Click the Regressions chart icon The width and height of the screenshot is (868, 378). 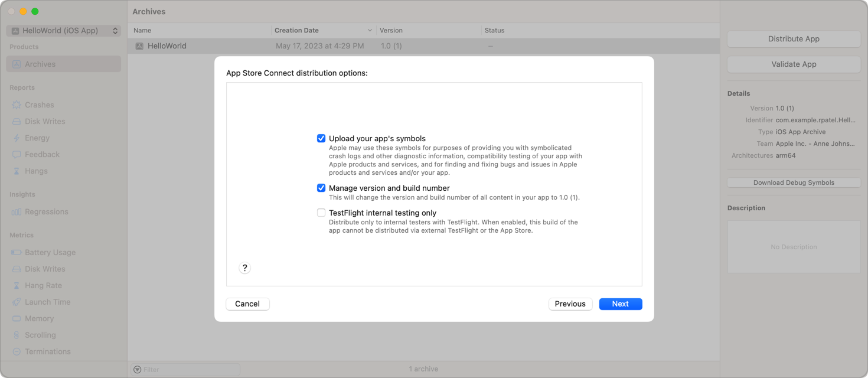[17, 211]
